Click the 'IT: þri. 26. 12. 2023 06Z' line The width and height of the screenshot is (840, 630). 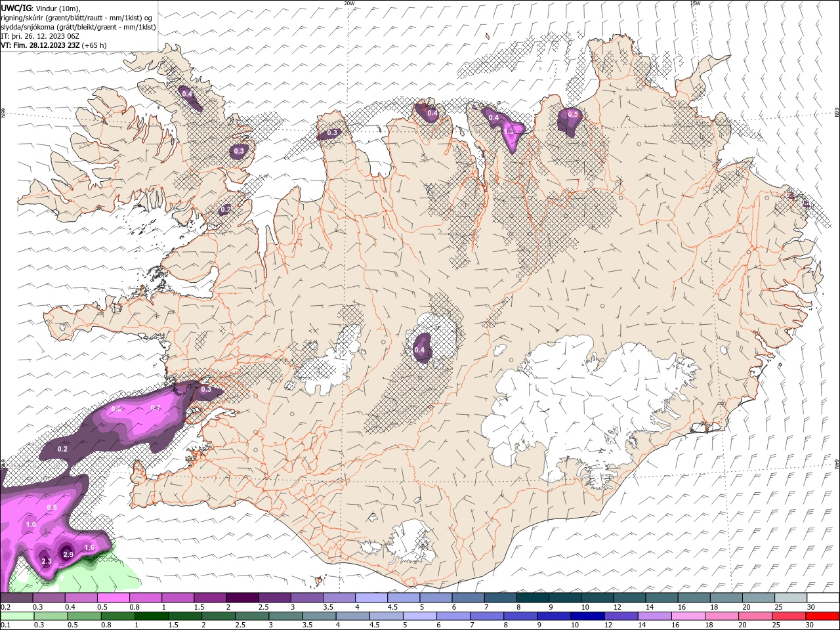tap(41, 36)
